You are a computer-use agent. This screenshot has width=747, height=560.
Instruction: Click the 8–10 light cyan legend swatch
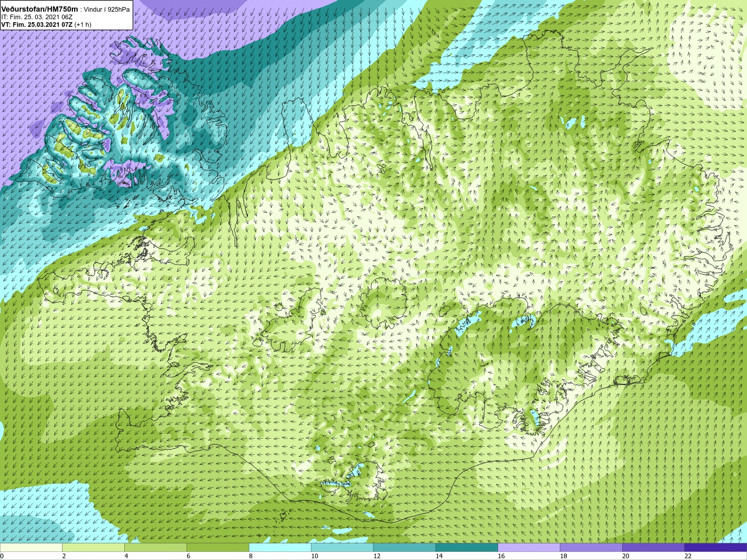coord(280,548)
